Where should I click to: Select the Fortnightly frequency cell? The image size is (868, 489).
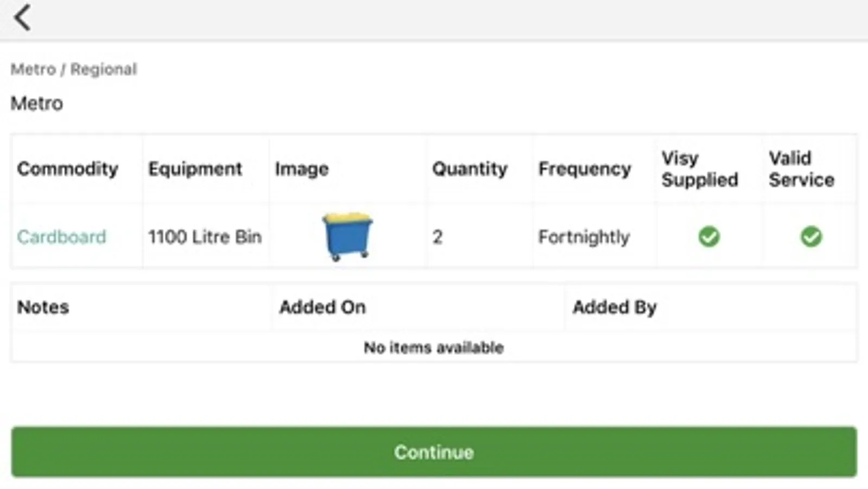point(584,237)
